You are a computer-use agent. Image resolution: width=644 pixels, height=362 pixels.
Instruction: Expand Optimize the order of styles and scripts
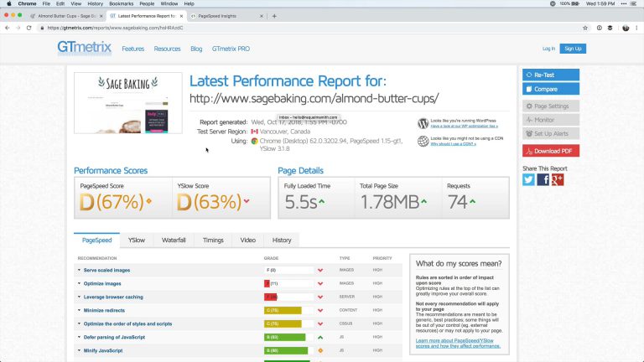[x=127, y=323]
